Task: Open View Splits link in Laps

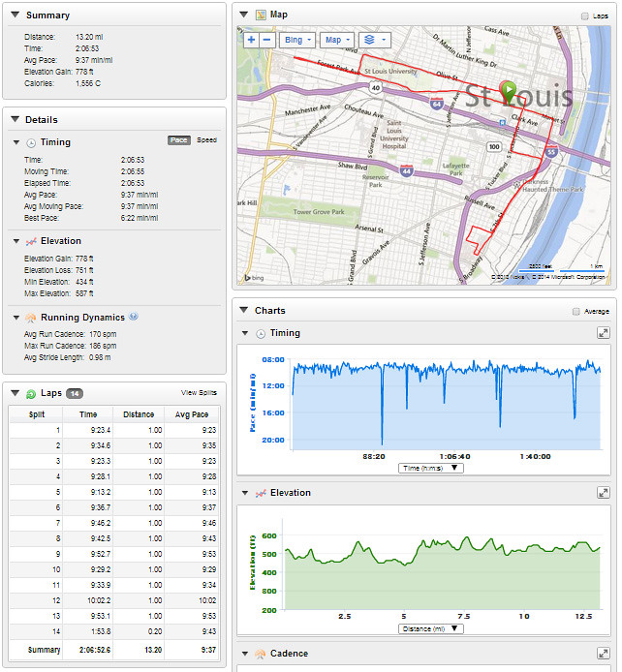Action: pos(199,393)
